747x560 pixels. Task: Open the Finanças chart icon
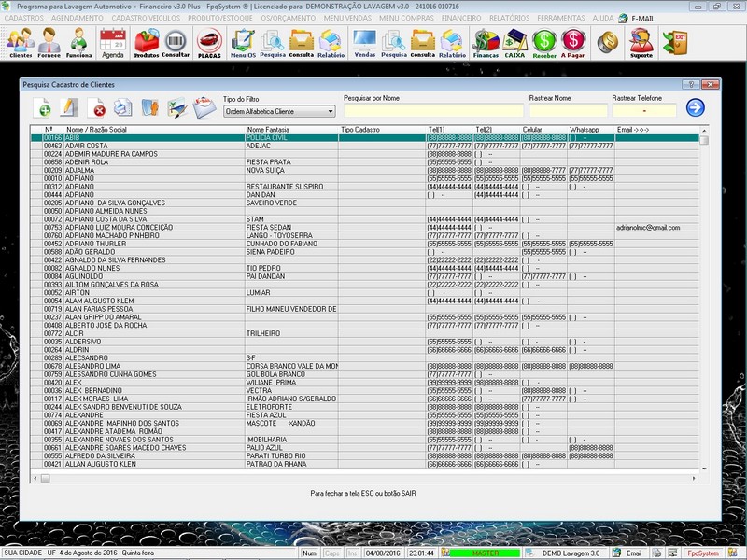(x=486, y=43)
